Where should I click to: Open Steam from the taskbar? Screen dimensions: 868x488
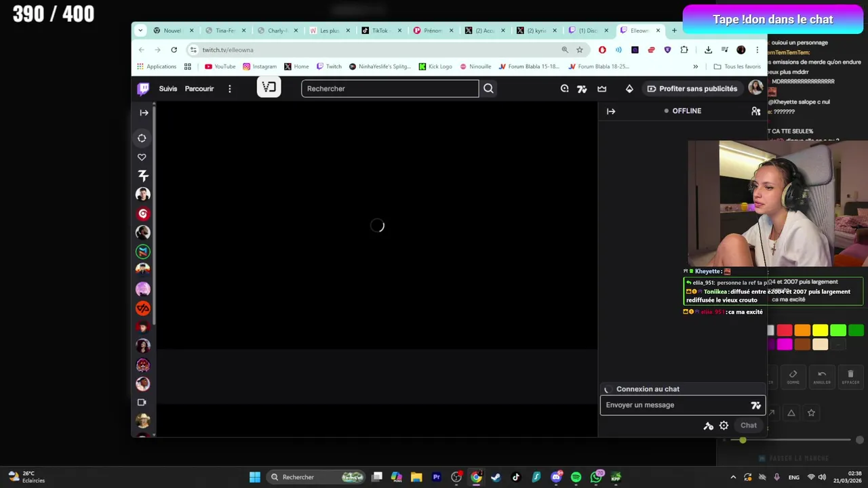(496, 477)
